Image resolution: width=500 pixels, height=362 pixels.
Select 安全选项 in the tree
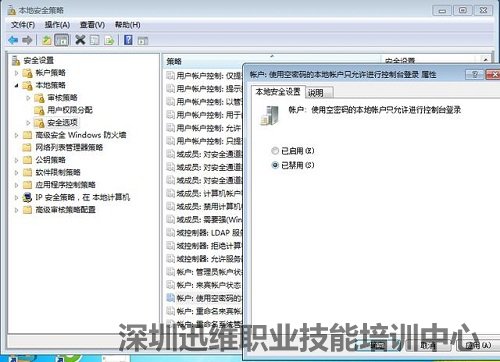[62, 123]
